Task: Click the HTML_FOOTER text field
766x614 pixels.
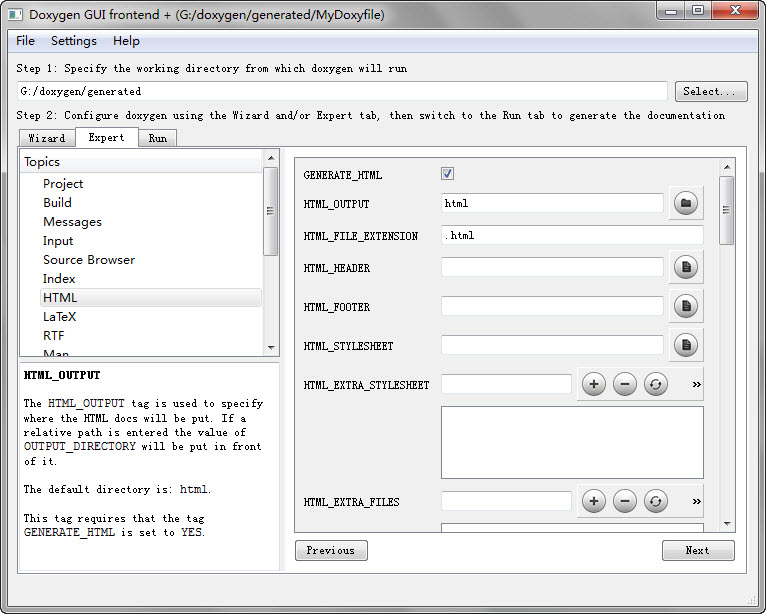Action: [553, 306]
